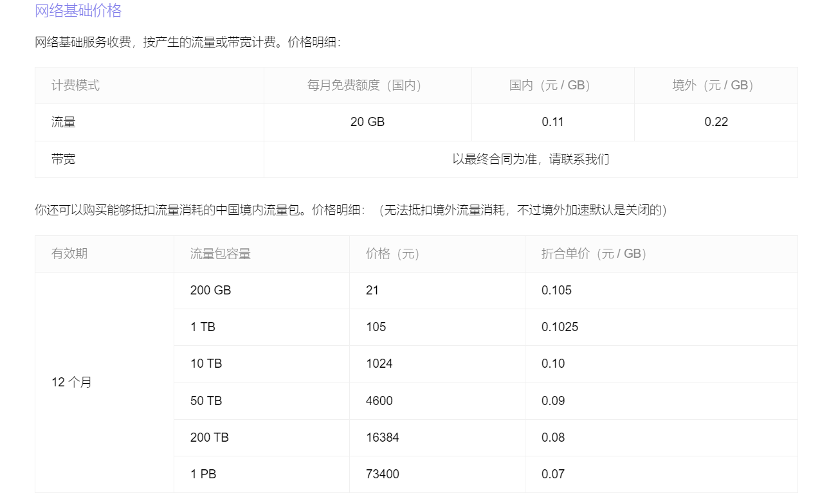Viewport: 838px width, 504px height.
Task: Click the 带宽 row label cell
Action: coord(64,159)
